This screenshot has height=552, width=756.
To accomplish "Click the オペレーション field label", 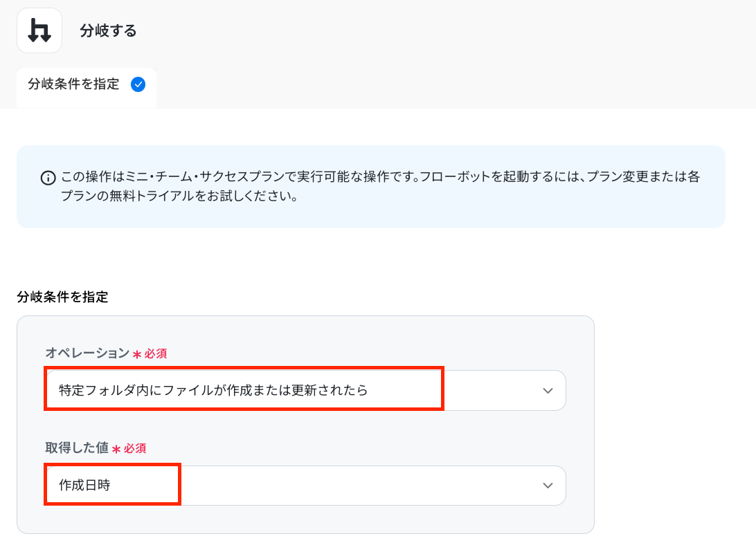I will coord(87,353).
